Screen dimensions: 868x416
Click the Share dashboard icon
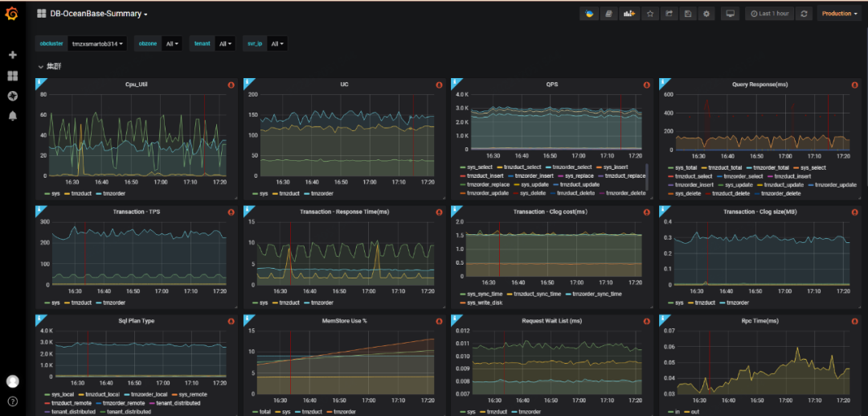tap(669, 14)
